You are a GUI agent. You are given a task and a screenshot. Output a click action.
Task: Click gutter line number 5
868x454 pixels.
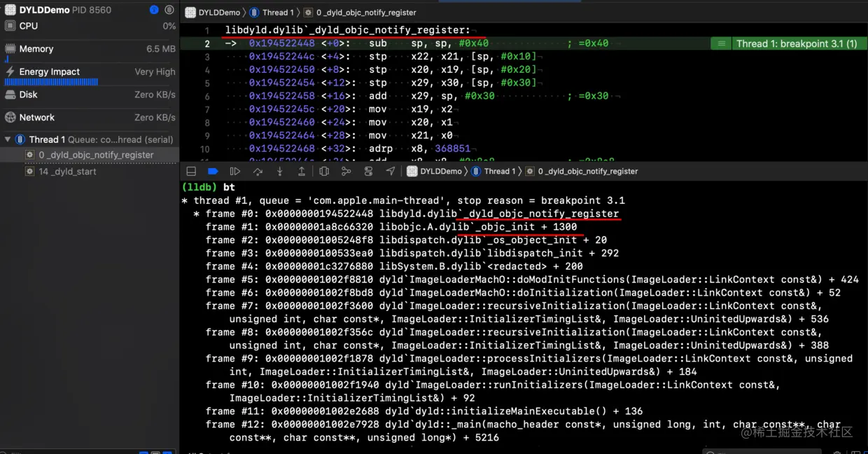point(207,83)
